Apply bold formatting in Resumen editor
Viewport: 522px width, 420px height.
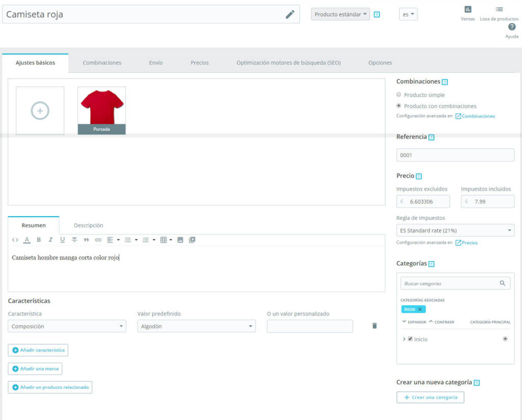pos(39,240)
